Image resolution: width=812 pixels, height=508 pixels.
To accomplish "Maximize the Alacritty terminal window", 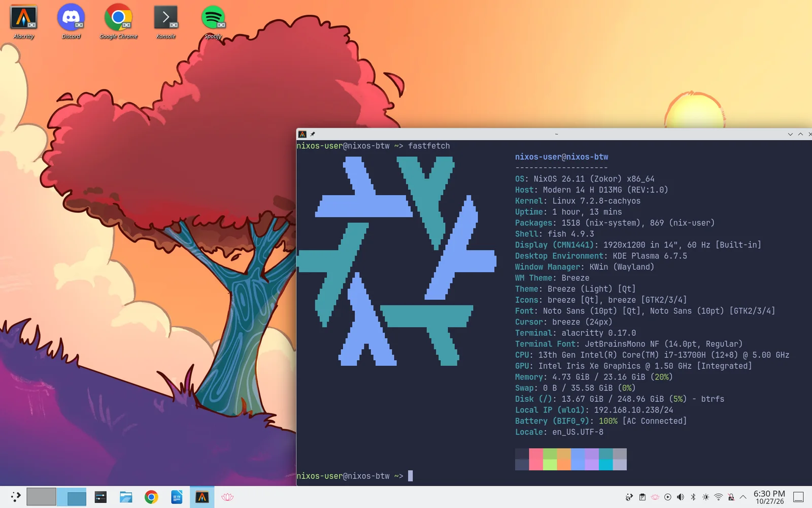I will tap(800, 134).
